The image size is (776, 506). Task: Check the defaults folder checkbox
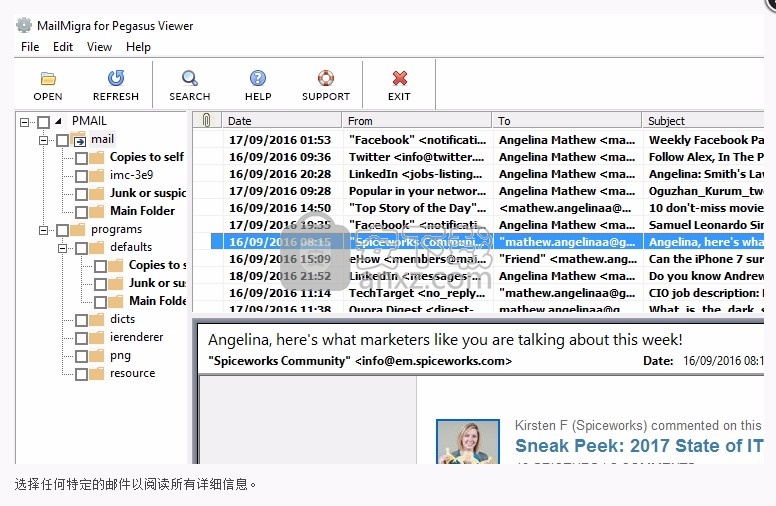[82, 248]
